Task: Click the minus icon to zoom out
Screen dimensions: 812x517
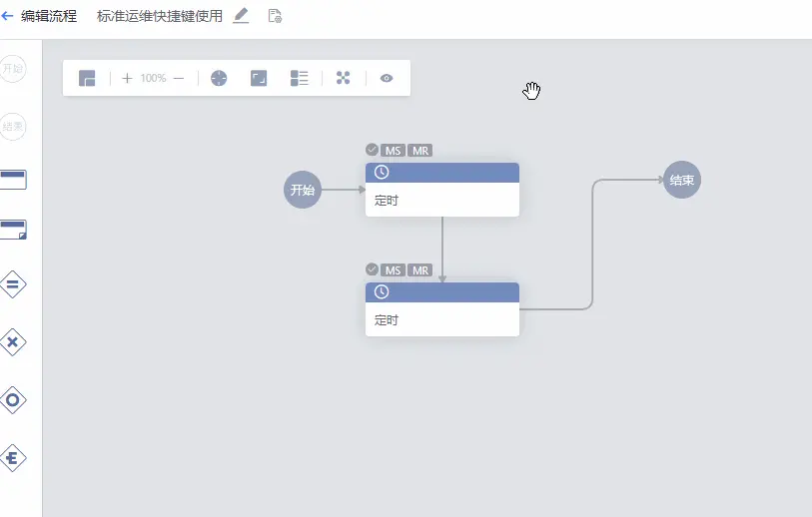Action: point(179,78)
